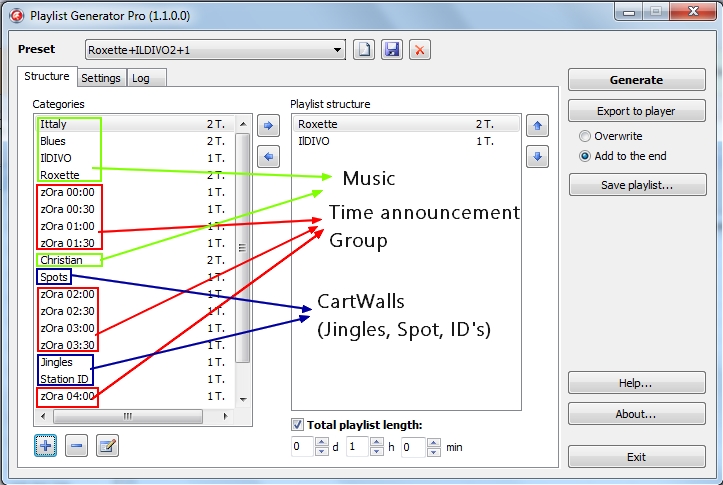Decrease the days value stepper
This screenshot has height=485, width=723.
(321, 452)
